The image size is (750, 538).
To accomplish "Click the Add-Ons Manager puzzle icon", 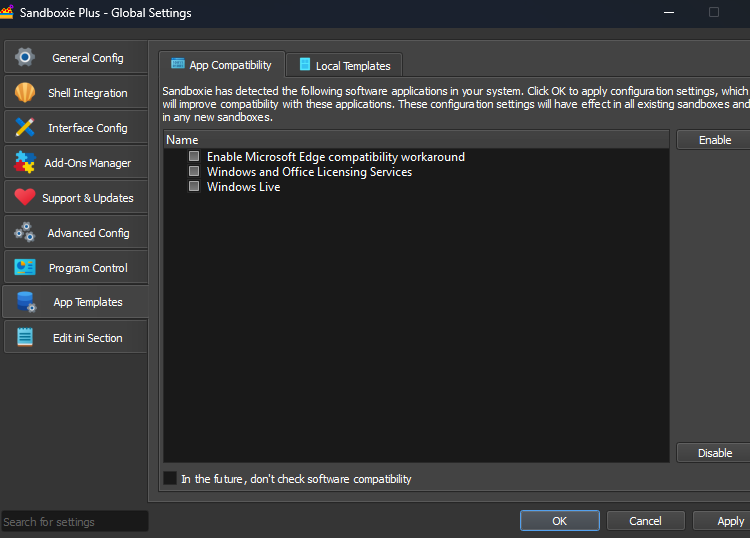I will [24, 162].
